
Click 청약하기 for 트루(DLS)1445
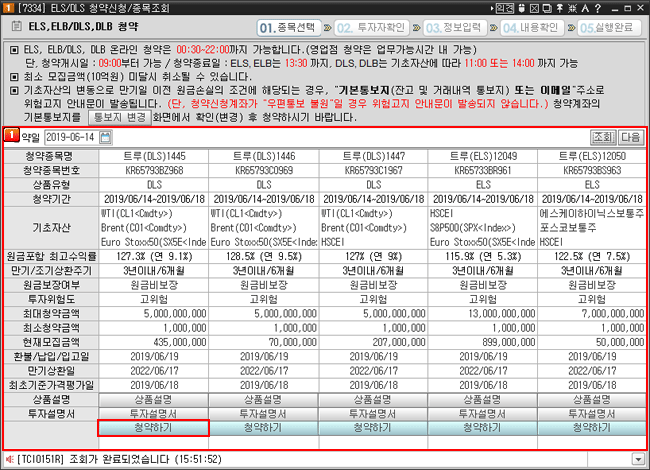(x=153, y=428)
